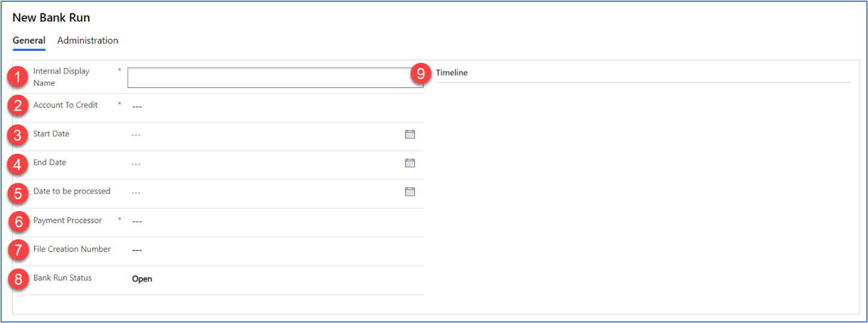Click the New Bank Run form title
The width and height of the screenshot is (868, 323).
[x=51, y=18]
